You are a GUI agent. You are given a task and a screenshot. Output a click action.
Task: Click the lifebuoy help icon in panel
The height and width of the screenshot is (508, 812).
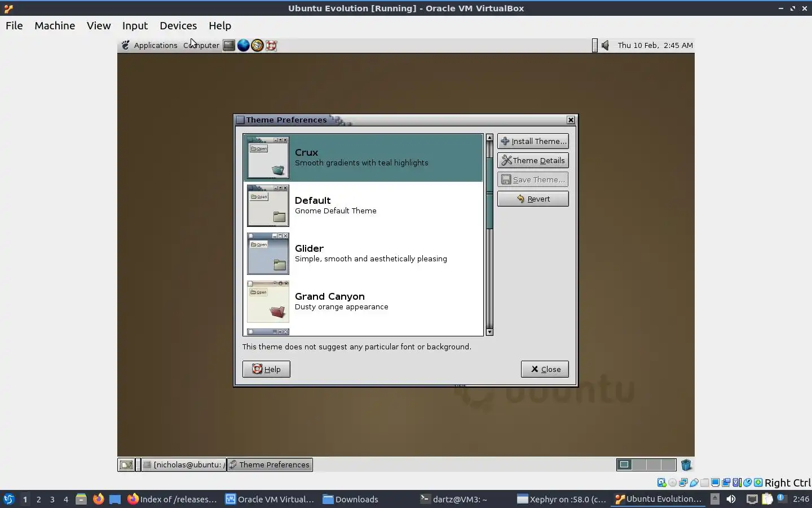271,45
